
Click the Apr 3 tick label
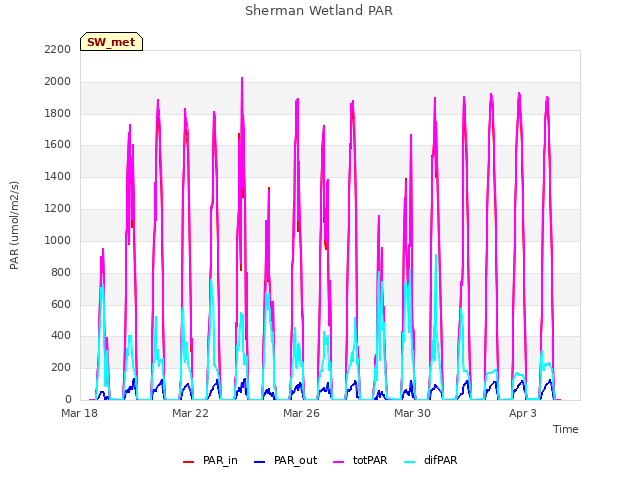click(523, 413)
